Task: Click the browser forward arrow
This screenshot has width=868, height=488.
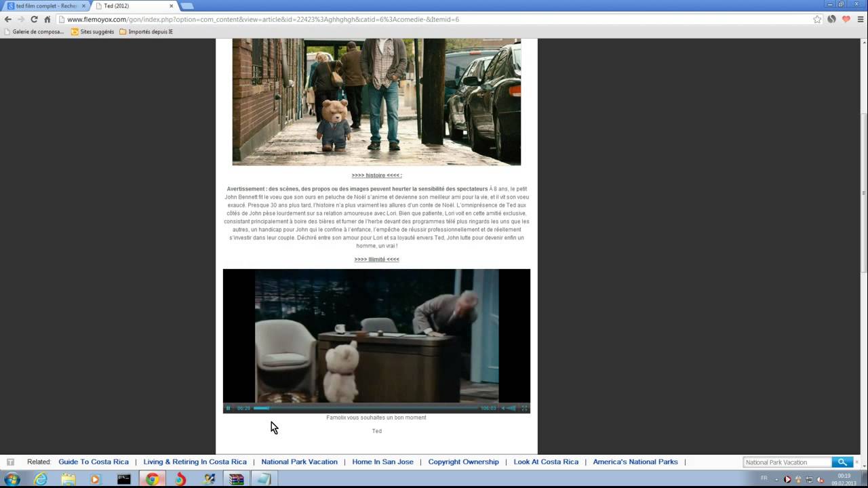Action: click(x=20, y=19)
